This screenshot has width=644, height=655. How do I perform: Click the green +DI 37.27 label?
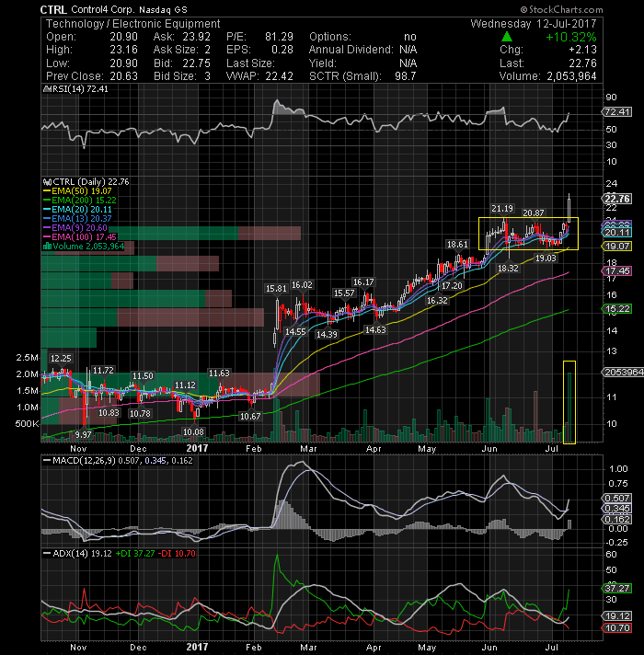135,554
